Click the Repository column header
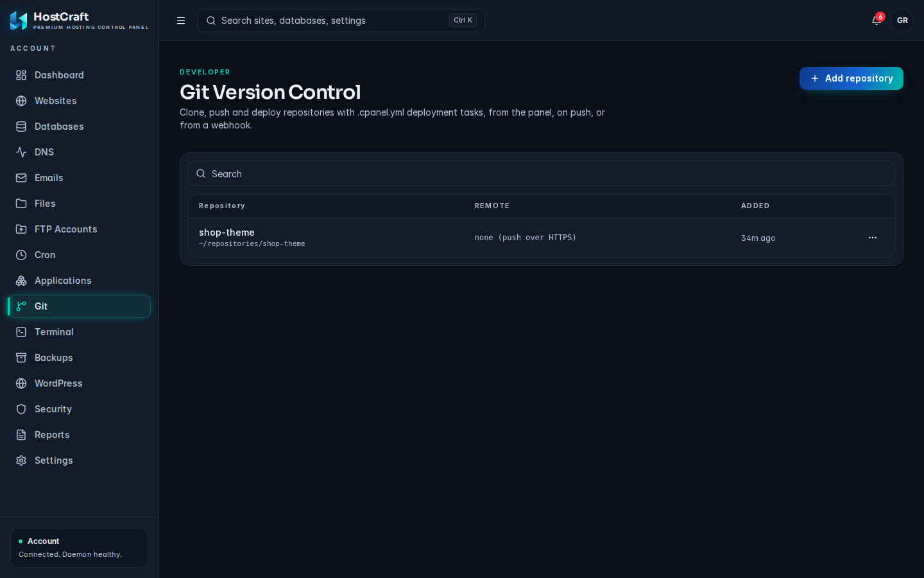This screenshot has width=924, height=578. coord(222,206)
